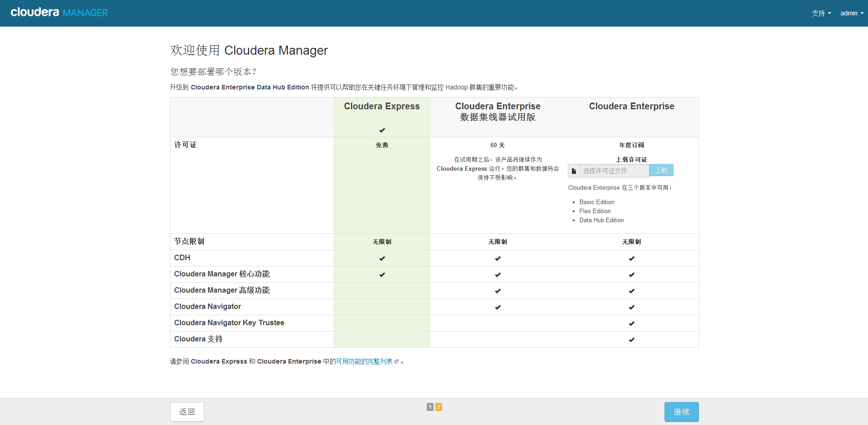The image size is (868, 425).
Task: Click the Cloudera Navigator Key Trustee label
Action: click(229, 322)
